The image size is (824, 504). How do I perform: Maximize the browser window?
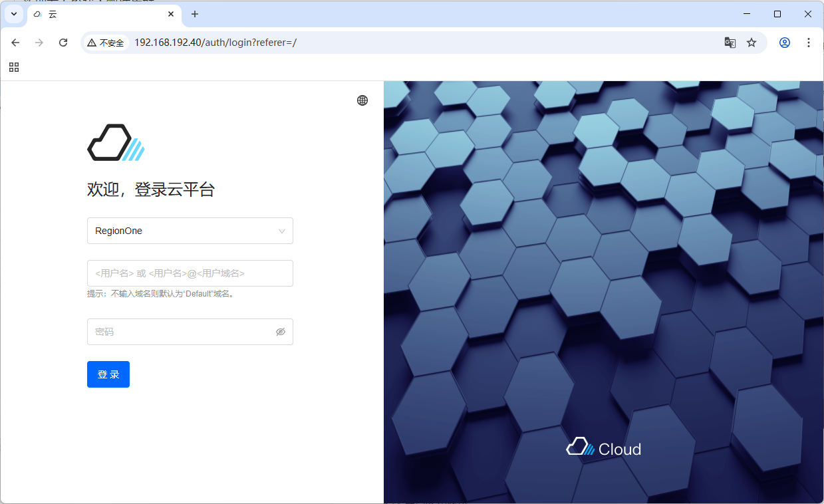point(777,14)
